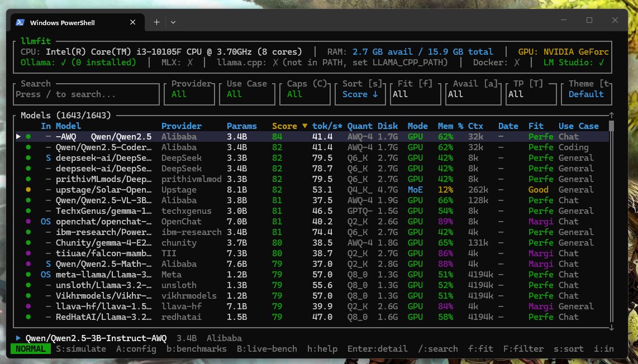Click the purple dot for llava-hf/llava-1.5 row
This screenshot has height=364, width=638.
click(28, 306)
